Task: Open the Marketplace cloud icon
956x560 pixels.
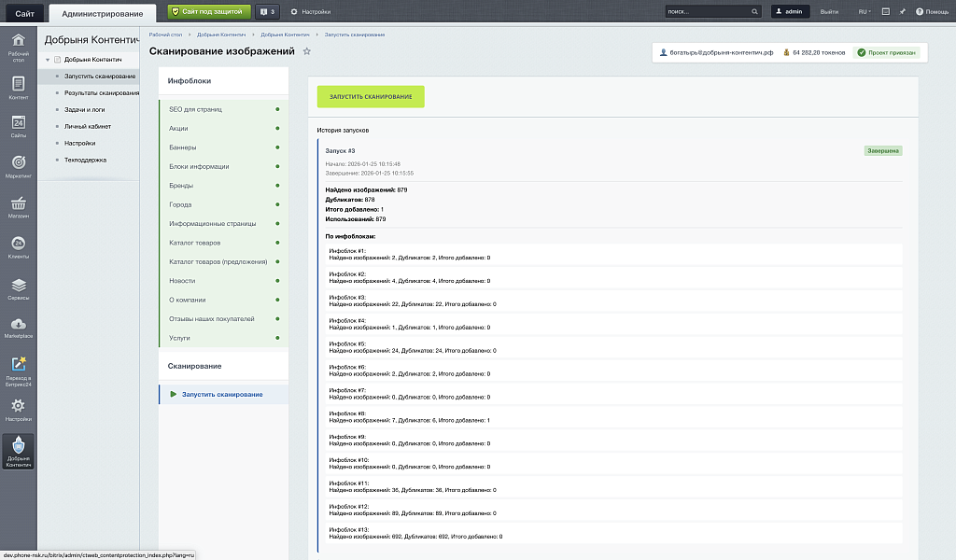Action: [x=18, y=325]
